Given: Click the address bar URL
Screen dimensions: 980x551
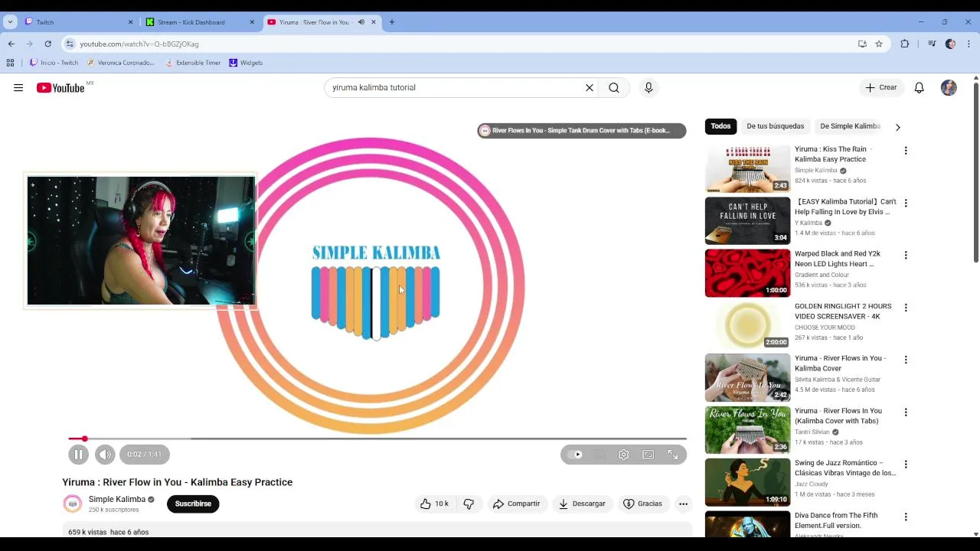Looking at the screenshot, I should point(139,44).
